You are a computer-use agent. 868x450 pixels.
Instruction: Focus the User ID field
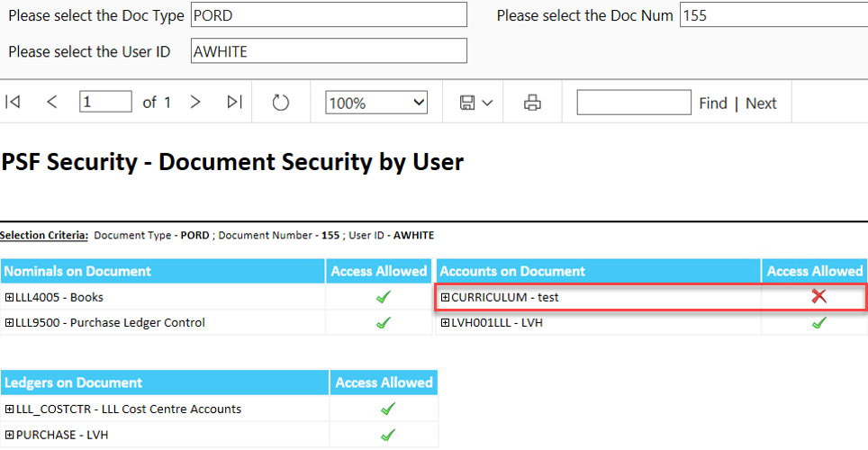329,51
